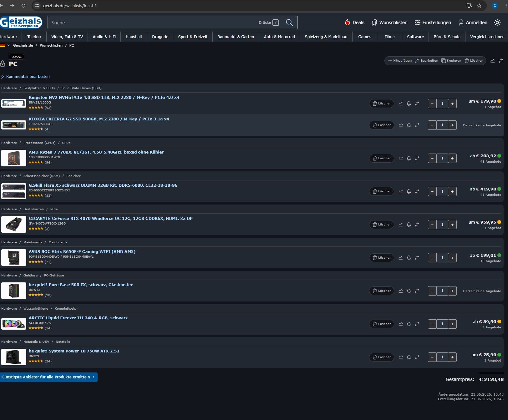Click ARCTIC Liquid Freezer III thumbnail
Image resolution: width=508 pixels, height=420 pixels.
coord(14,324)
